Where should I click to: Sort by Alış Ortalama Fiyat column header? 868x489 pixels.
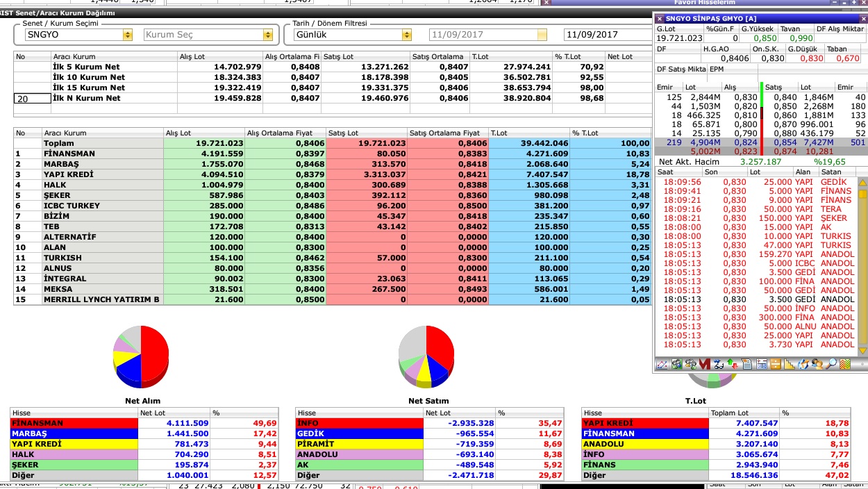coord(285,133)
